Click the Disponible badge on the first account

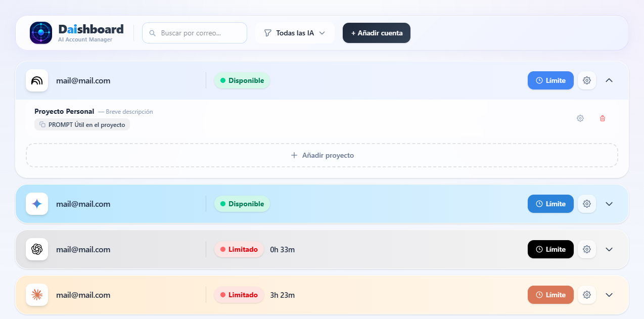pyautogui.click(x=242, y=80)
